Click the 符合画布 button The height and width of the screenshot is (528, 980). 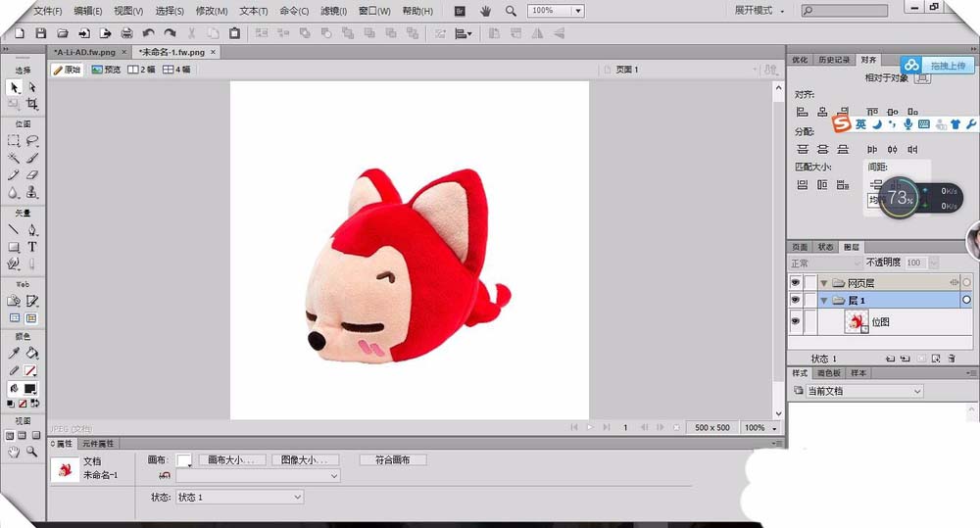pyautogui.click(x=392, y=459)
